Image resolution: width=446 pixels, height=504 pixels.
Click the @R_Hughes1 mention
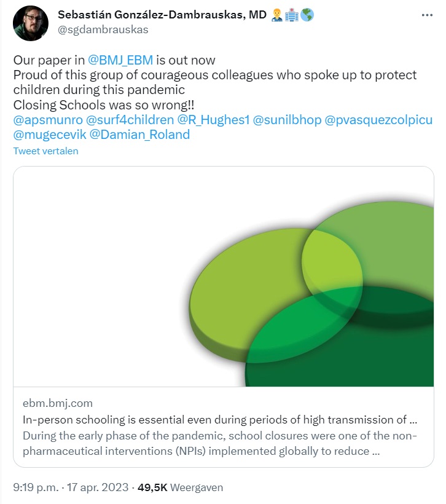[x=211, y=119]
